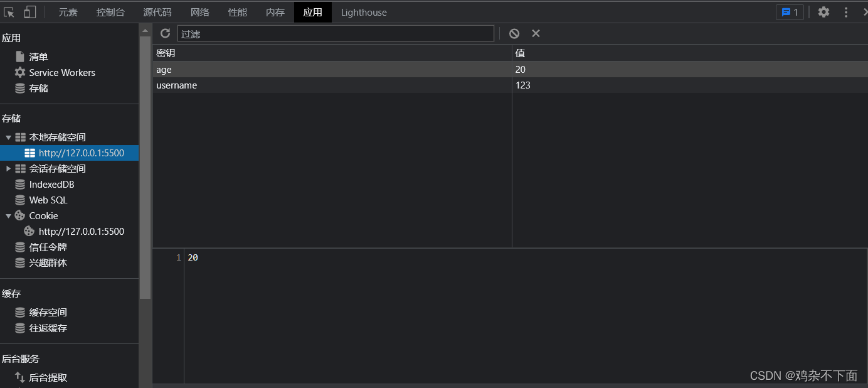The height and width of the screenshot is (388, 868).
Task: Open the 源代码 tab
Action: pos(157,12)
